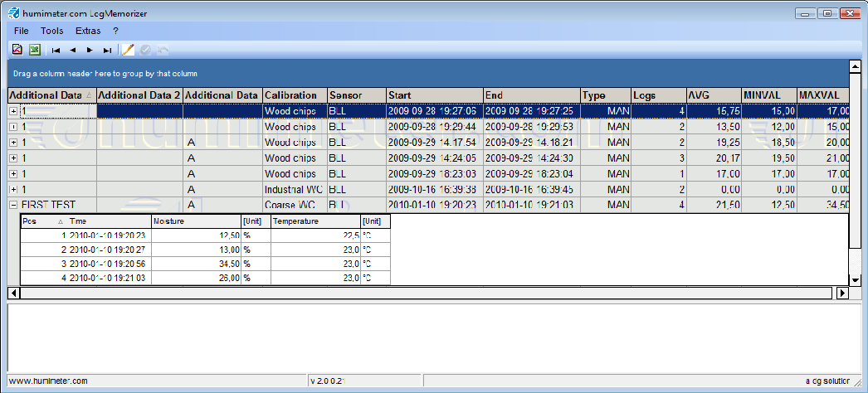The width and height of the screenshot is (868, 393).
Task: Select the moisture value 13,00 in details
Action: 196,250
